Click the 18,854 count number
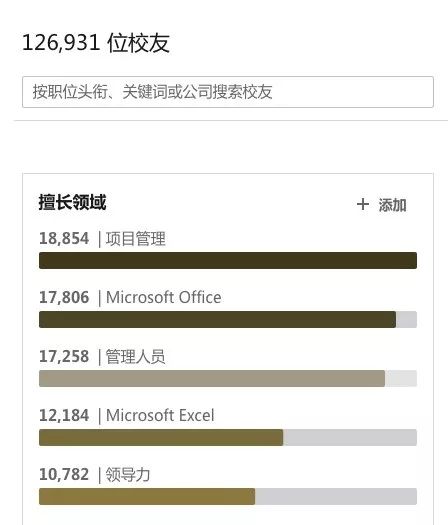448x525 pixels. [x=64, y=239]
